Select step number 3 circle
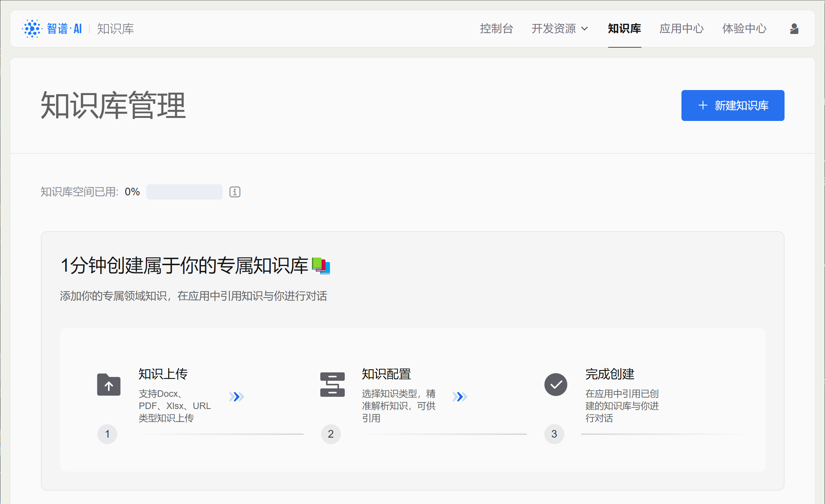The image size is (825, 504). click(554, 434)
